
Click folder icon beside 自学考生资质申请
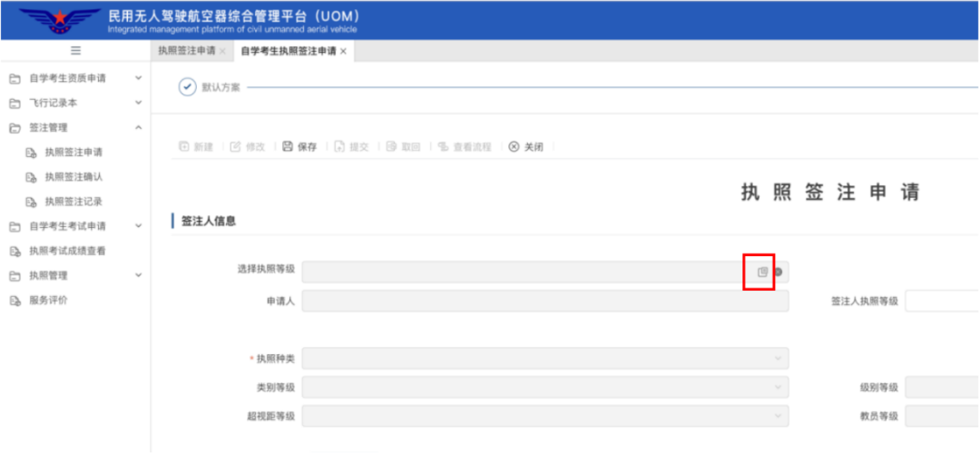coord(15,79)
